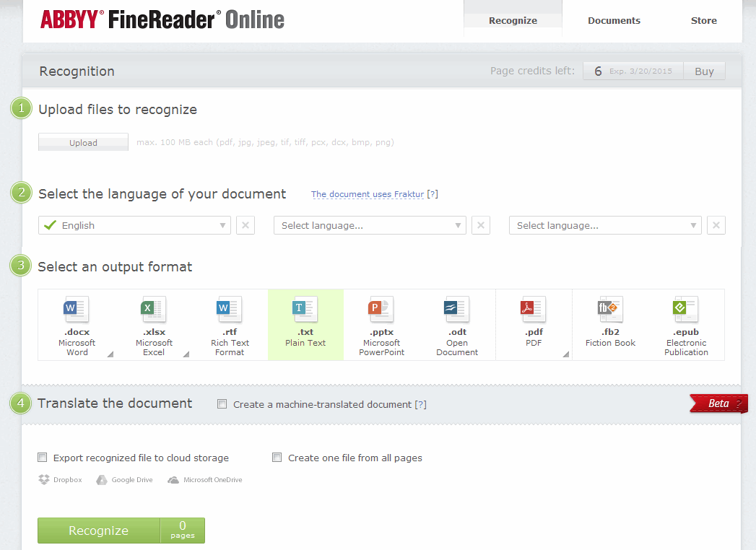756x550 pixels.
Task: Click the Google Drive storage icon
Action: [101, 479]
